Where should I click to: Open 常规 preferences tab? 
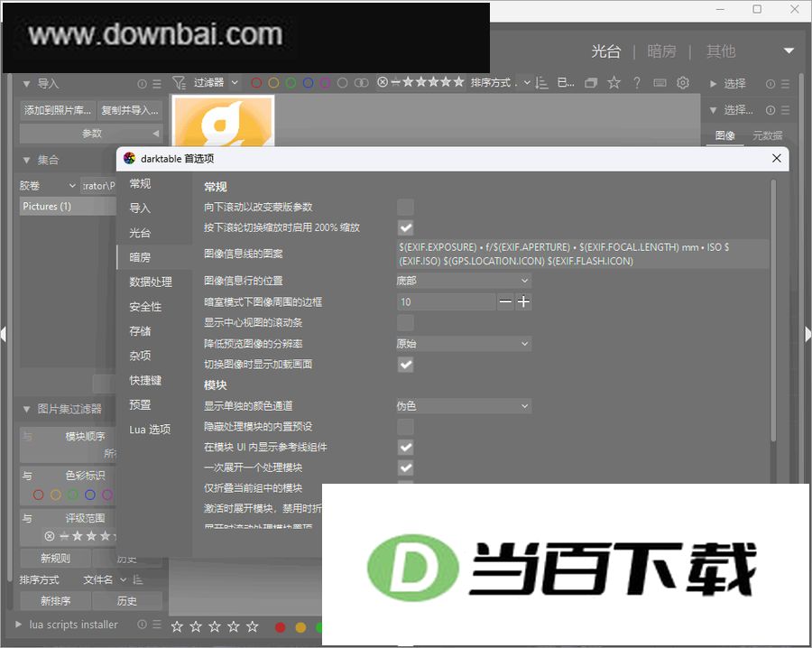pyautogui.click(x=140, y=183)
